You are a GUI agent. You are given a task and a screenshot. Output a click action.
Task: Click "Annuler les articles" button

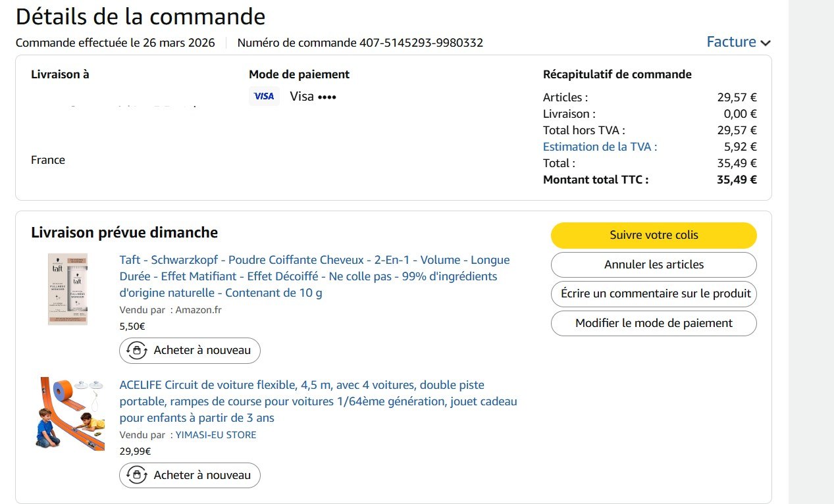(654, 265)
